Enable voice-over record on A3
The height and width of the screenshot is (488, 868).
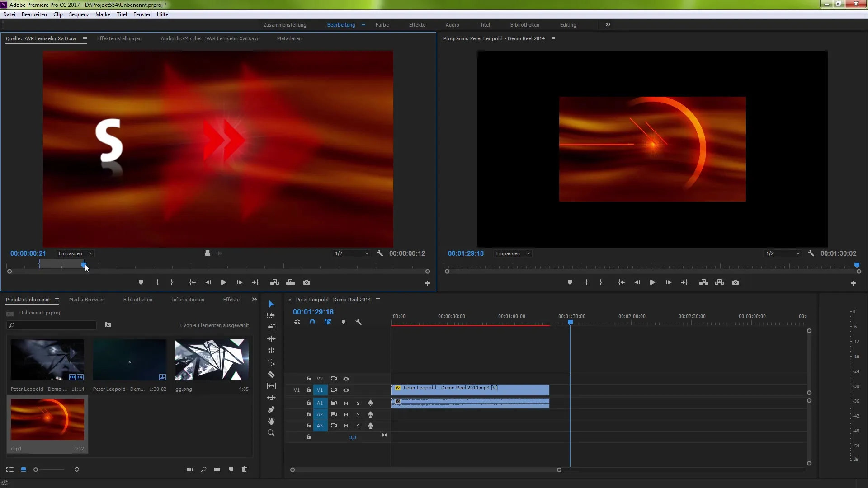pos(371,426)
